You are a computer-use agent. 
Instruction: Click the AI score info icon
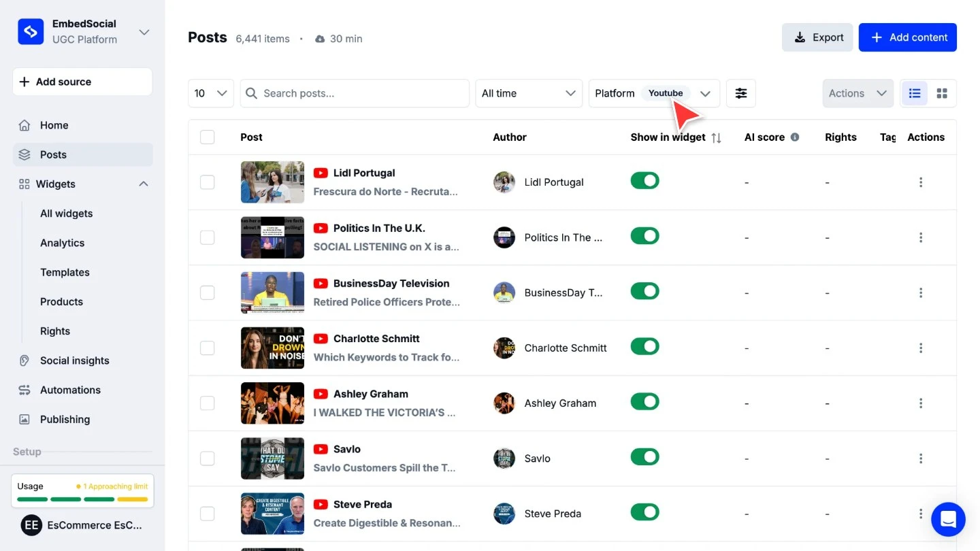pyautogui.click(x=794, y=137)
